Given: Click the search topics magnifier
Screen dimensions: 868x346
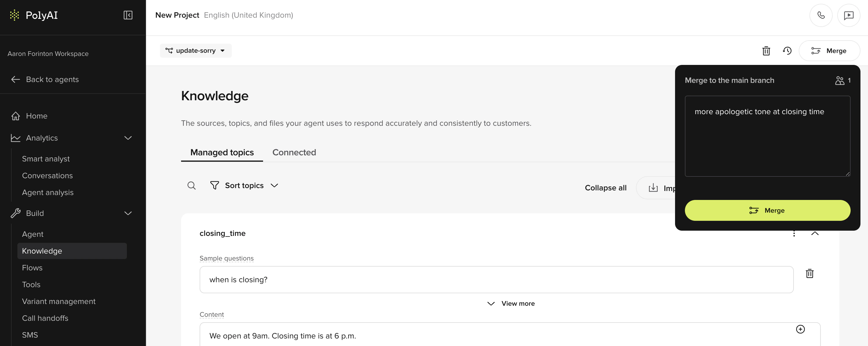Looking at the screenshot, I should pyautogui.click(x=192, y=186).
